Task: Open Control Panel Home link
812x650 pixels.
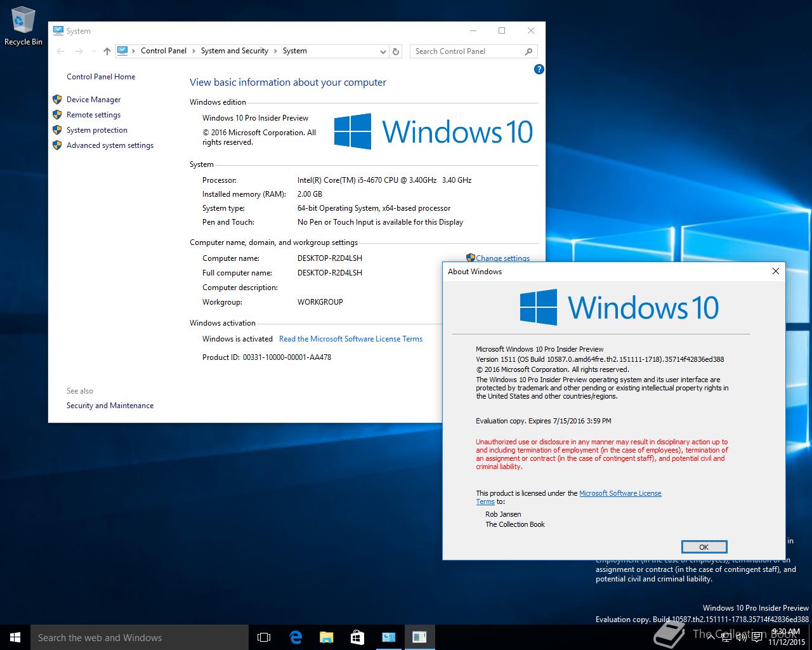Action: click(x=101, y=77)
